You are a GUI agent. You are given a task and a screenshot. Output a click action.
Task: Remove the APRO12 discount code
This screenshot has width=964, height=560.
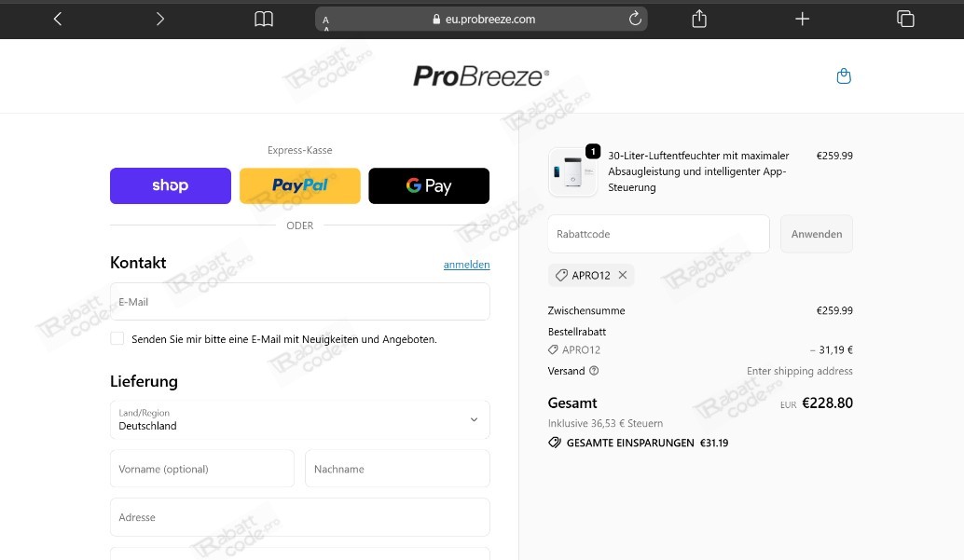(x=623, y=275)
